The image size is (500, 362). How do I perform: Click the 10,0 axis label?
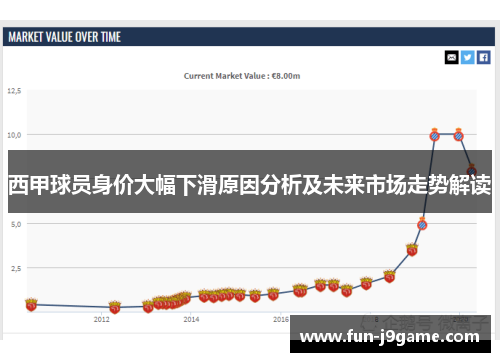pos(14,135)
